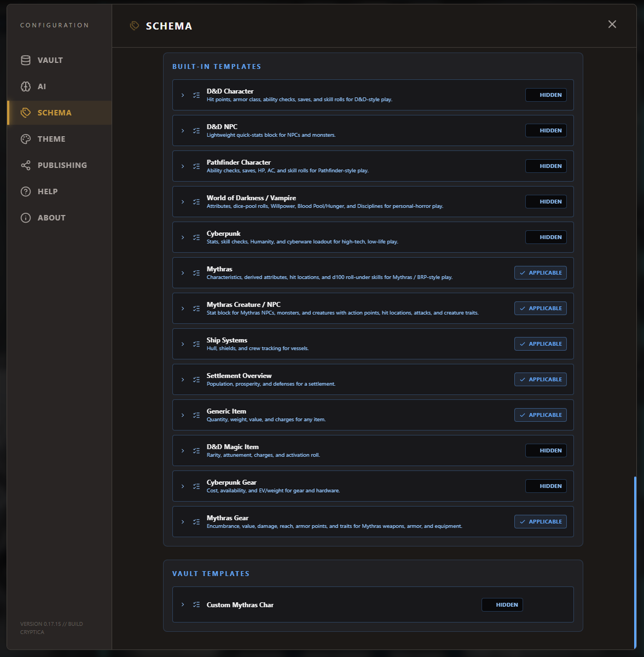Open the ABOUT section
This screenshot has height=657, width=644.
[59, 218]
